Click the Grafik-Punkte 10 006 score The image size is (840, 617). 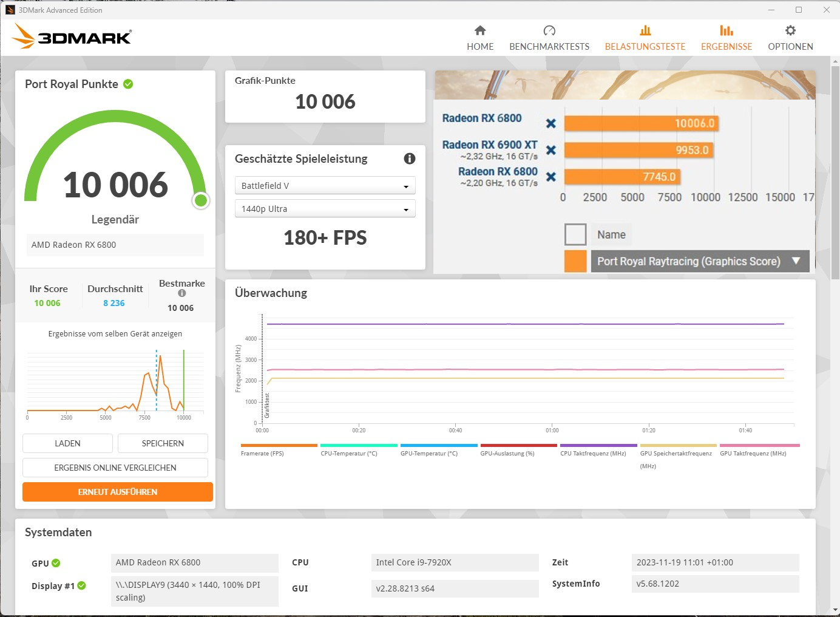click(x=325, y=101)
